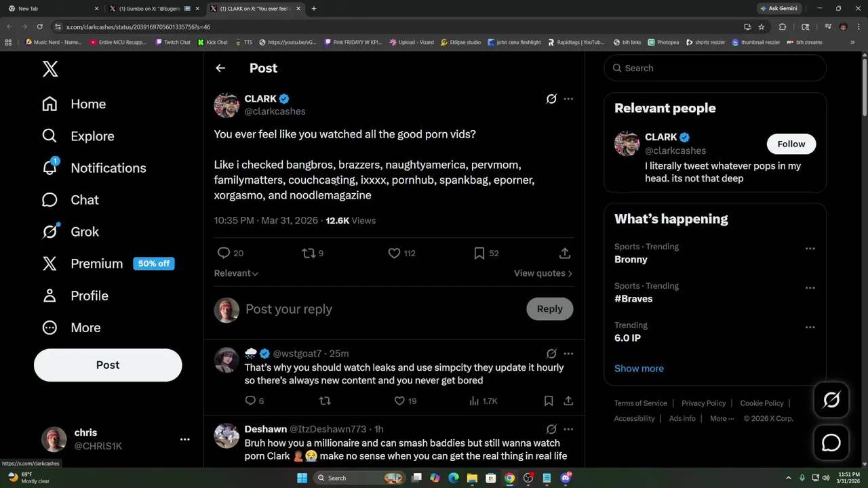868x488 pixels.
Task: Expand the Relevant sort dropdown
Action: (236, 273)
